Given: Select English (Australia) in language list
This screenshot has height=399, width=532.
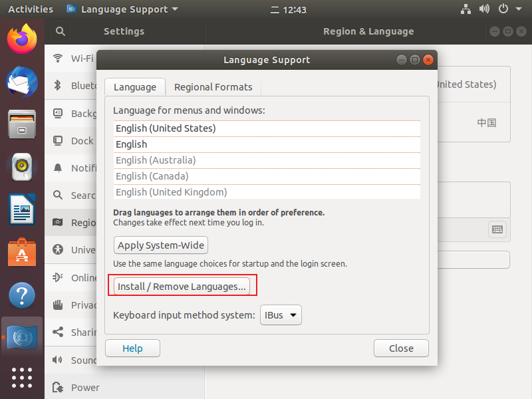Looking at the screenshot, I should click(x=267, y=160).
